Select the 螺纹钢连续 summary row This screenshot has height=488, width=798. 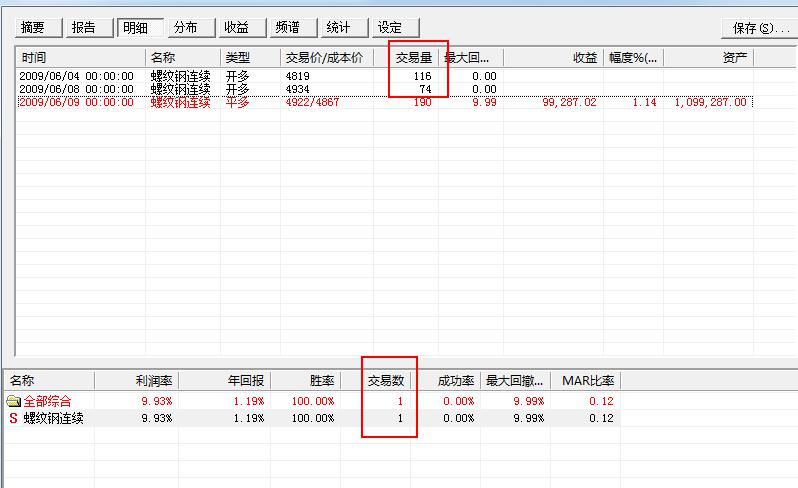tap(312, 418)
